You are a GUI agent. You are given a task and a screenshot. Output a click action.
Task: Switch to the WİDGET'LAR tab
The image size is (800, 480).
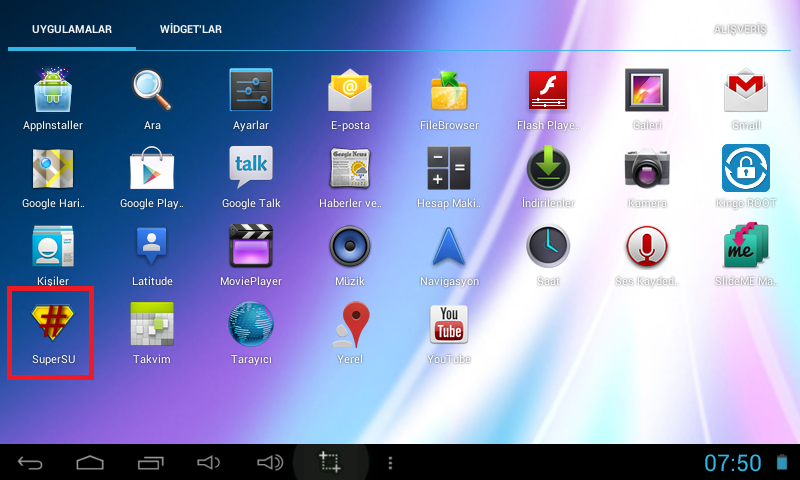pos(191,29)
